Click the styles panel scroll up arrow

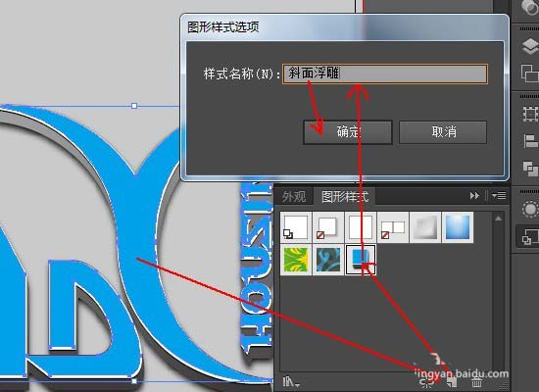tap(499, 219)
